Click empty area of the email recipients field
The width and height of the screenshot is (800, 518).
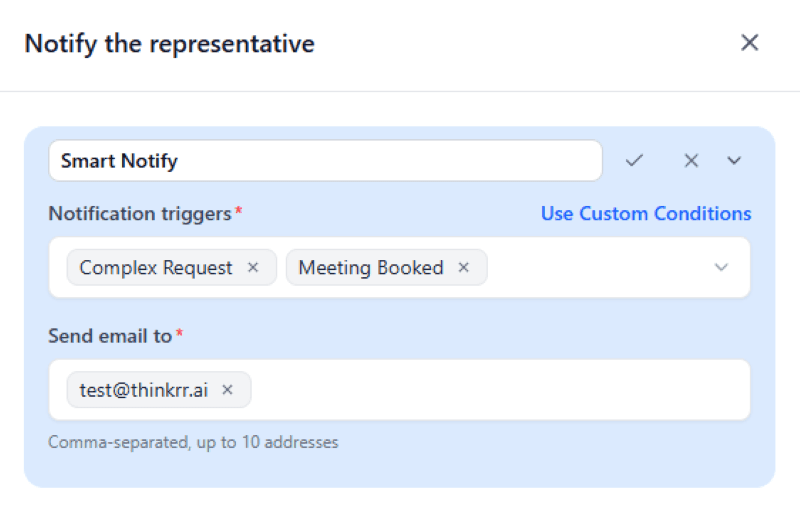pos(500,390)
